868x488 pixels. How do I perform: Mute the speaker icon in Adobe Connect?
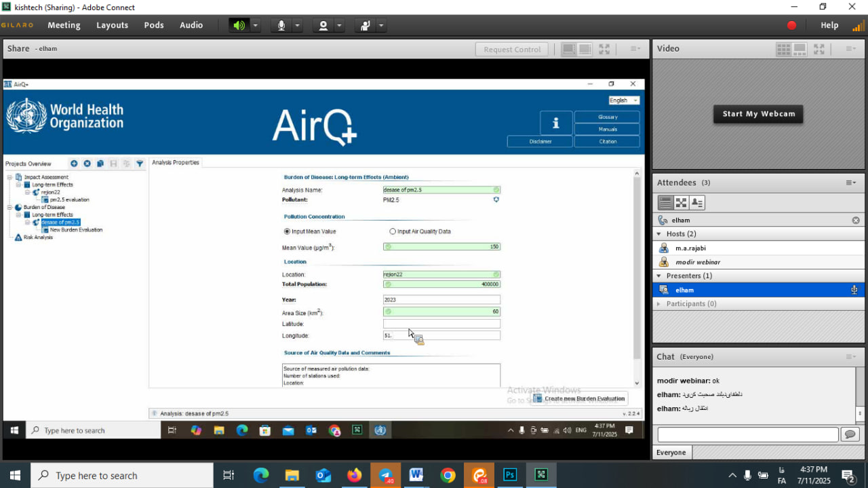tap(239, 25)
